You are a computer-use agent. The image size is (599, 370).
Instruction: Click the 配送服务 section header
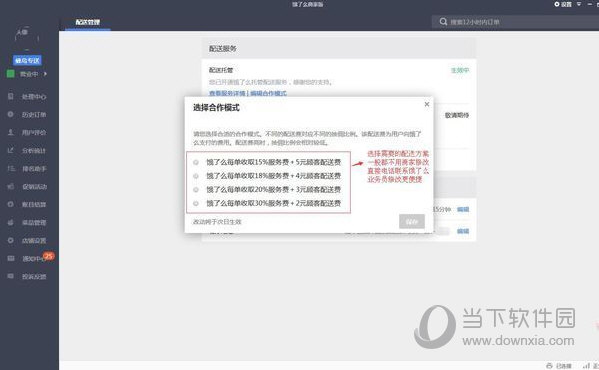coord(223,48)
